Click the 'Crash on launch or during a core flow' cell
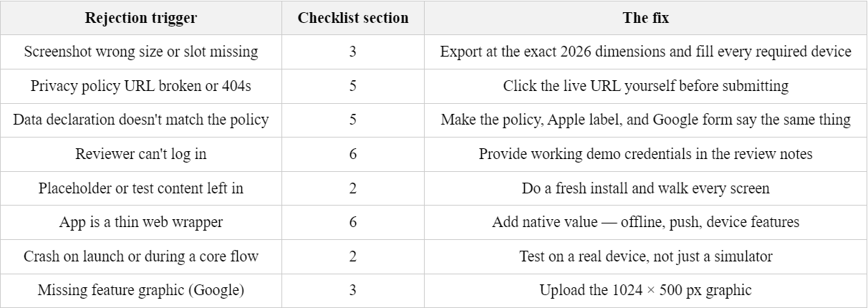The width and height of the screenshot is (868, 308). point(141,256)
